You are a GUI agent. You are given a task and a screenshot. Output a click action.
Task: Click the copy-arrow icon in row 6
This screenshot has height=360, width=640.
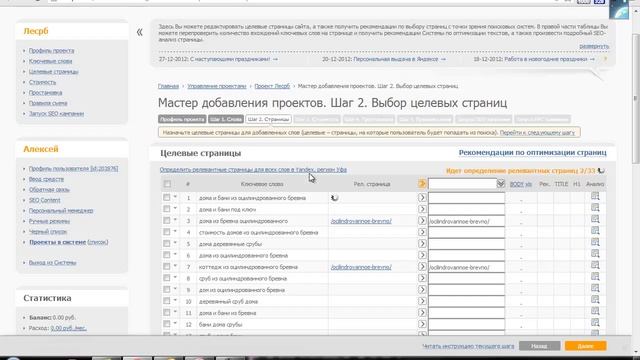[422, 255]
